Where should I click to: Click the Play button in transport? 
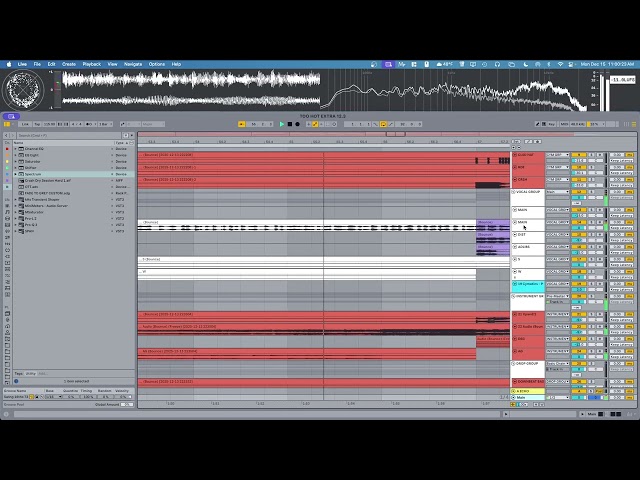(282, 124)
